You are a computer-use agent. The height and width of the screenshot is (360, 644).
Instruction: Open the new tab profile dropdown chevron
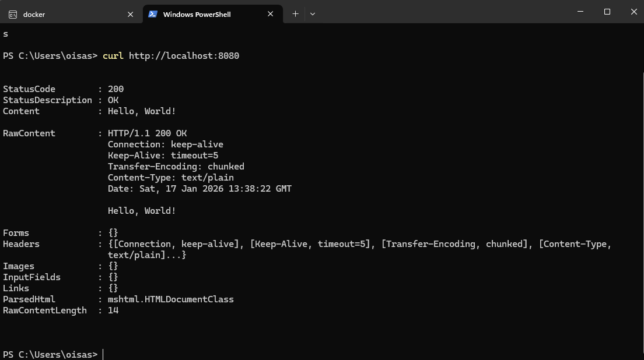point(313,13)
